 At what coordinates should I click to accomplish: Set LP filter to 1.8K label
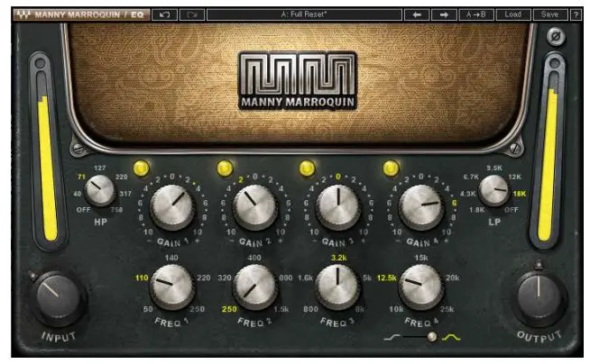pos(476,210)
